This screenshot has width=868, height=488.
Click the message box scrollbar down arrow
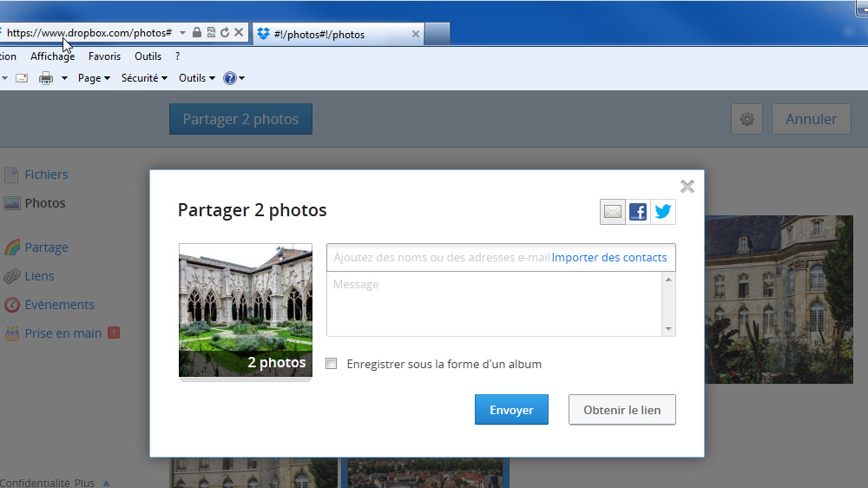coord(668,329)
